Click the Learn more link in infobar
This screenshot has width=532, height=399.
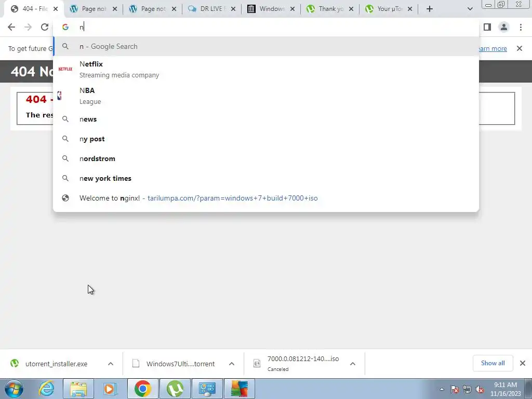(493, 48)
